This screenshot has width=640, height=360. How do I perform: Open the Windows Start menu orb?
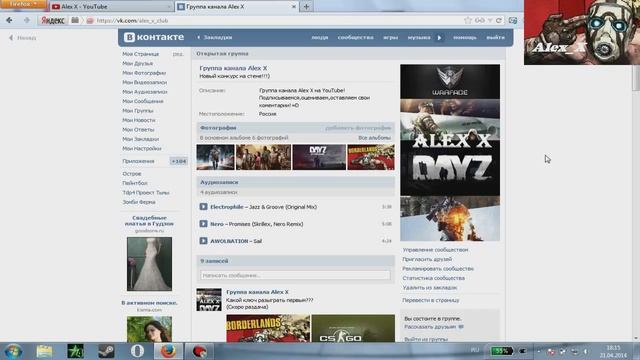click(x=13, y=351)
